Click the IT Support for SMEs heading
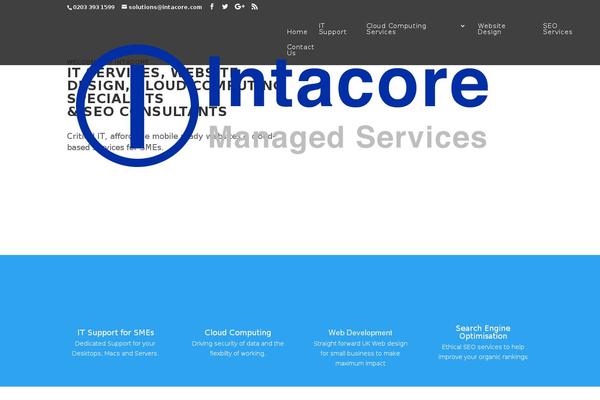The width and height of the screenshot is (600, 400). click(116, 333)
